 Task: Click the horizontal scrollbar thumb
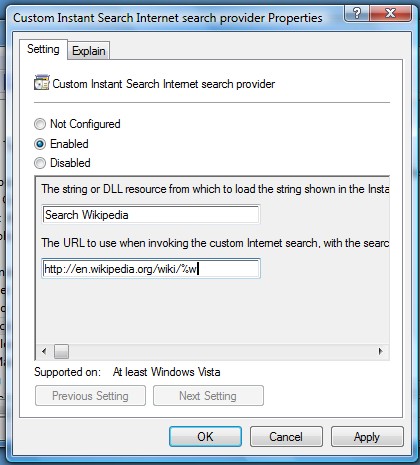coord(61,351)
